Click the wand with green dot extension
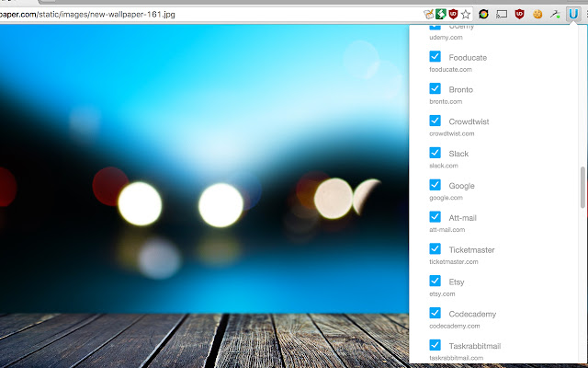 (555, 15)
